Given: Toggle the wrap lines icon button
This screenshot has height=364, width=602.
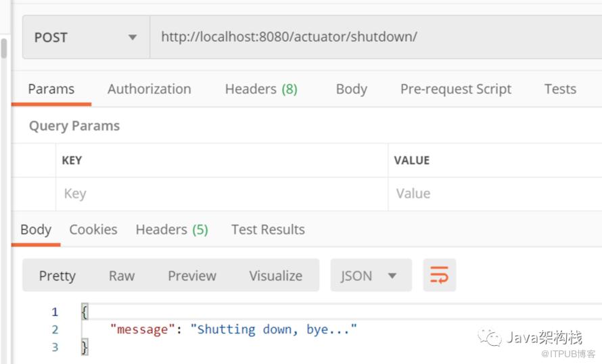Looking at the screenshot, I should pyautogui.click(x=440, y=275).
